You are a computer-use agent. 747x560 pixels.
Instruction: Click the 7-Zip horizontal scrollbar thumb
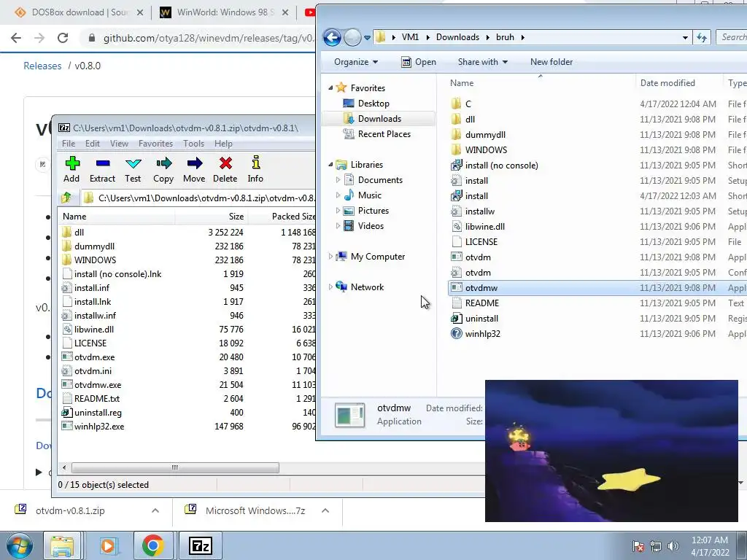coord(175,467)
